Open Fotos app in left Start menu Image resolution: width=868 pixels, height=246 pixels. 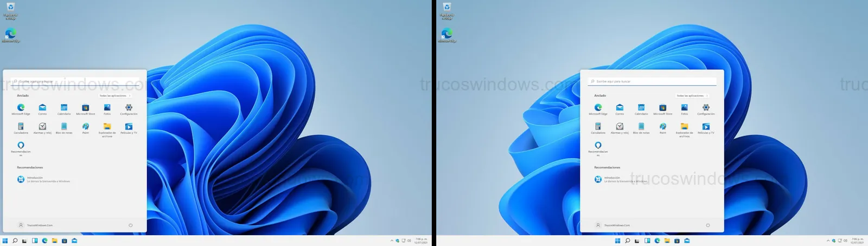(107, 108)
